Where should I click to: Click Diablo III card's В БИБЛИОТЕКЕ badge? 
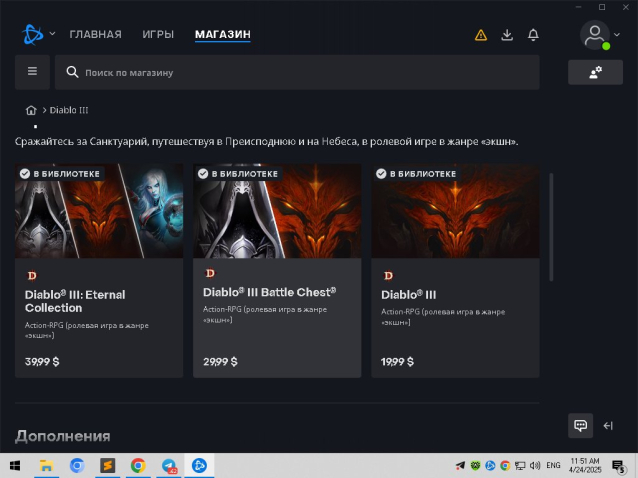(x=417, y=174)
